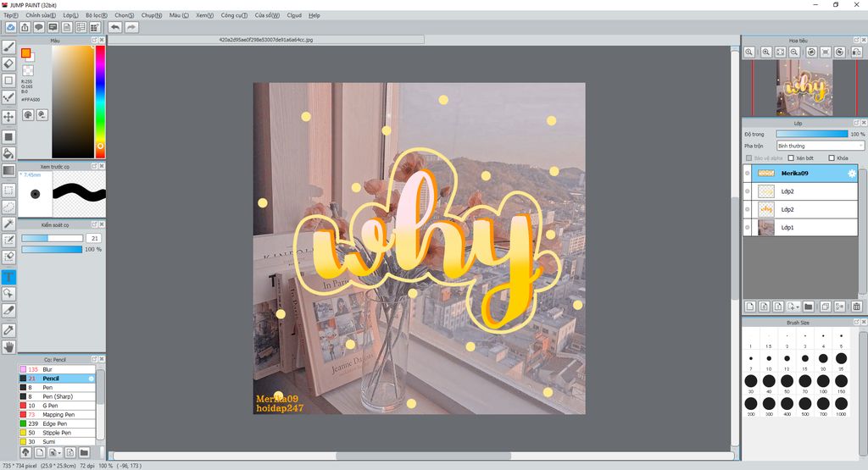
Task: Select the Bucket fill tool
Action: tap(8, 153)
